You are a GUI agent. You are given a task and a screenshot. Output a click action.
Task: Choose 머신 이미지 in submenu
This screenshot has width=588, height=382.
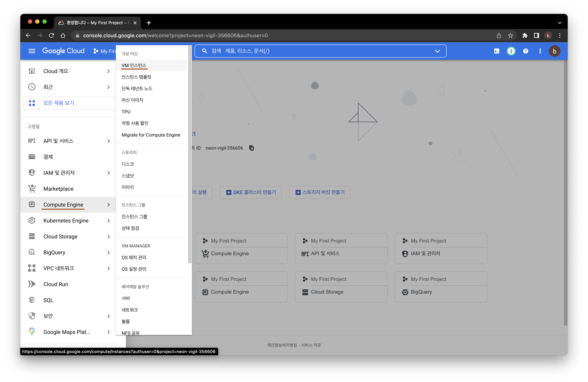(x=151, y=100)
